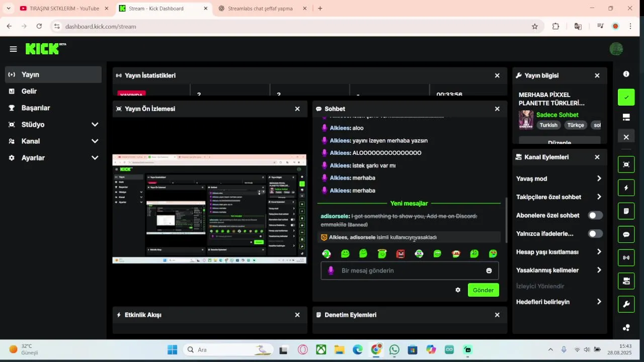Viewport: 644px width, 362px height.
Task: Open chat settings gear icon
Action: pyautogui.click(x=458, y=290)
